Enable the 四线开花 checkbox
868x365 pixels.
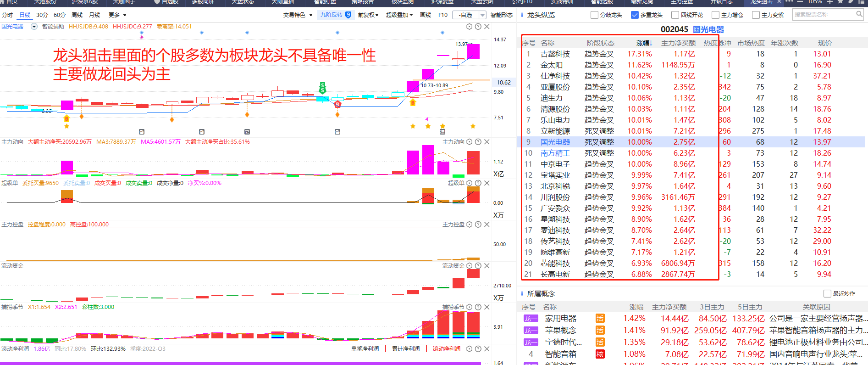click(x=675, y=15)
